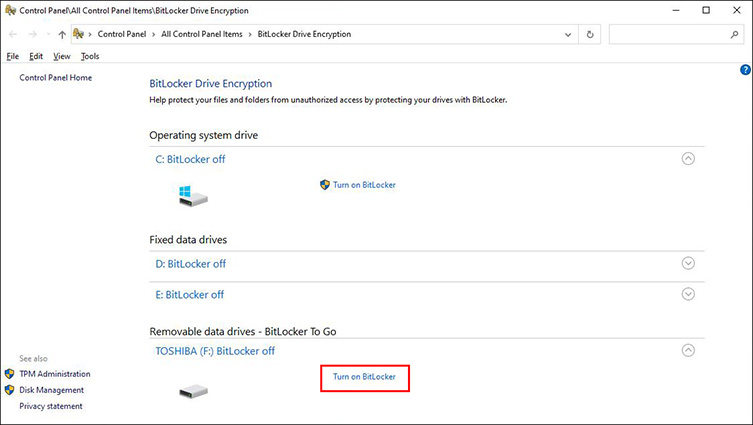Open Disk Management link
The width and height of the screenshot is (753, 425).
tap(51, 390)
